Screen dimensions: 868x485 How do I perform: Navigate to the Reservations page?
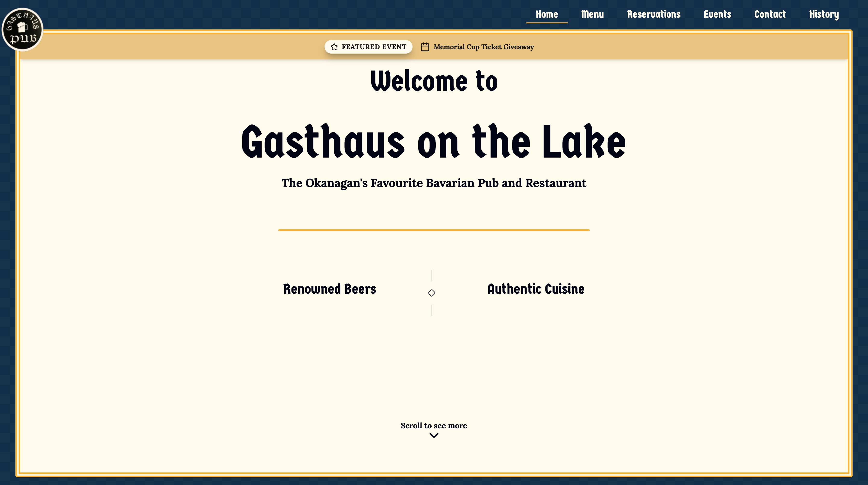point(654,14)
